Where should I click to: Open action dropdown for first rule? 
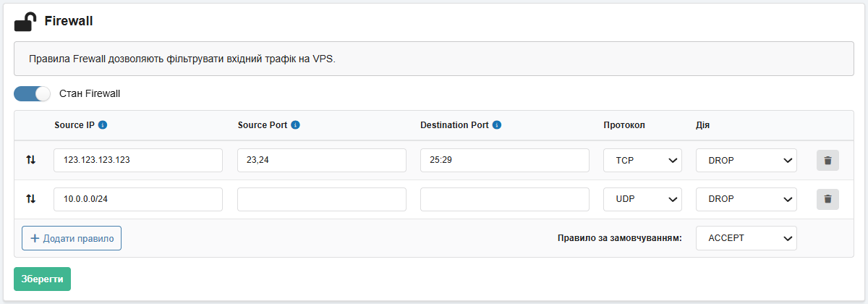pyautogui.click(x=746, y=161)
